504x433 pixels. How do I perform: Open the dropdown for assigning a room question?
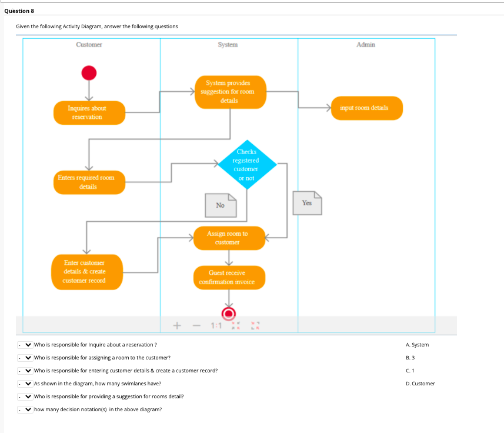click(x=25, y=357)
